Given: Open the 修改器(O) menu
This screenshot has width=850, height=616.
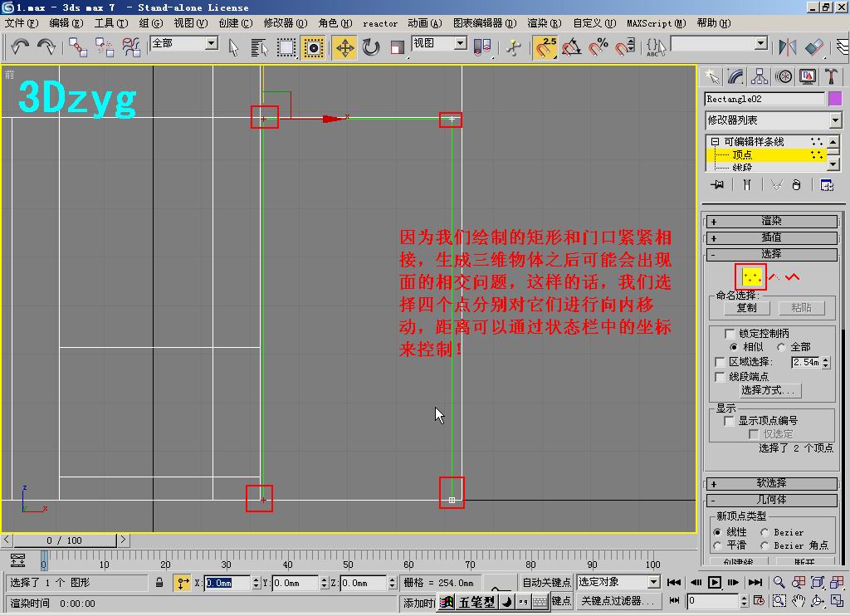Looking at the screenshot, I should click(x=285, y=23).
